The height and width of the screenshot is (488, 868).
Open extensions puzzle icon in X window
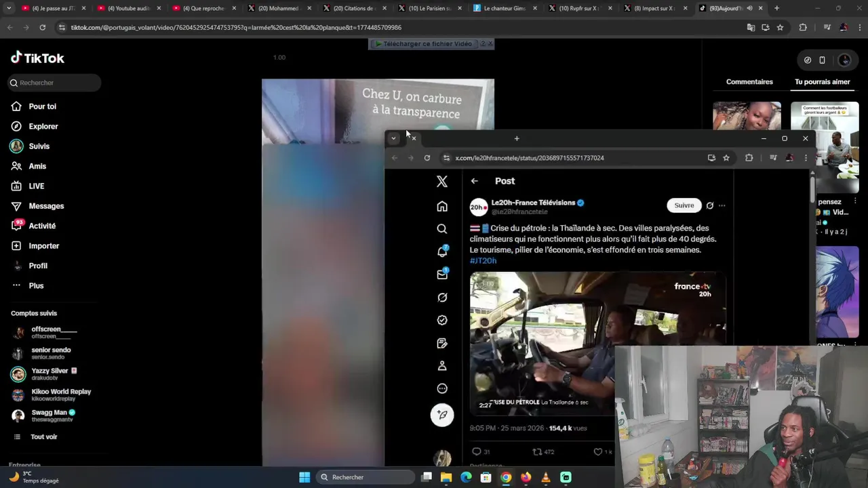tap(749, 158)
